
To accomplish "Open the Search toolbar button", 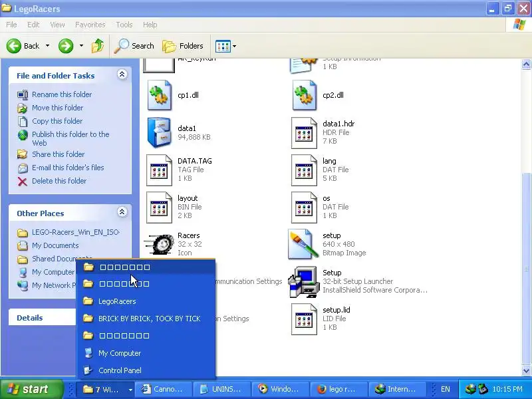I will 134,46.
